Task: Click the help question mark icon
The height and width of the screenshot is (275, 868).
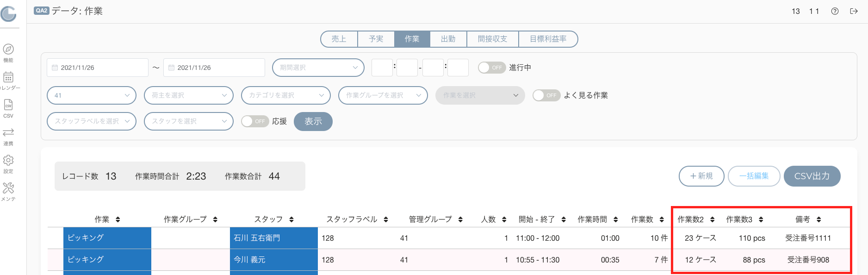Action: (x=835, y=11)
